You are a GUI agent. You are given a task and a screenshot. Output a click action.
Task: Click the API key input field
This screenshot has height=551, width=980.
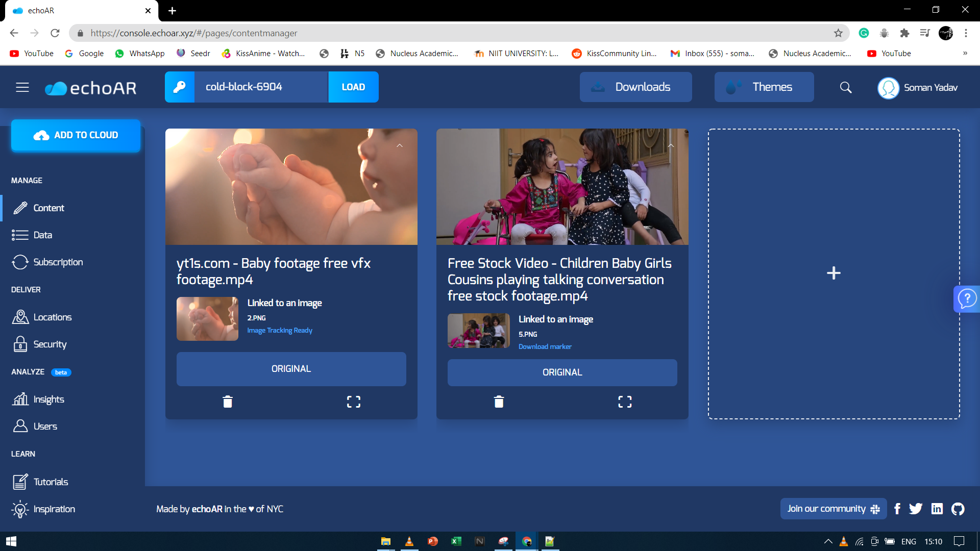pos(261,86)
